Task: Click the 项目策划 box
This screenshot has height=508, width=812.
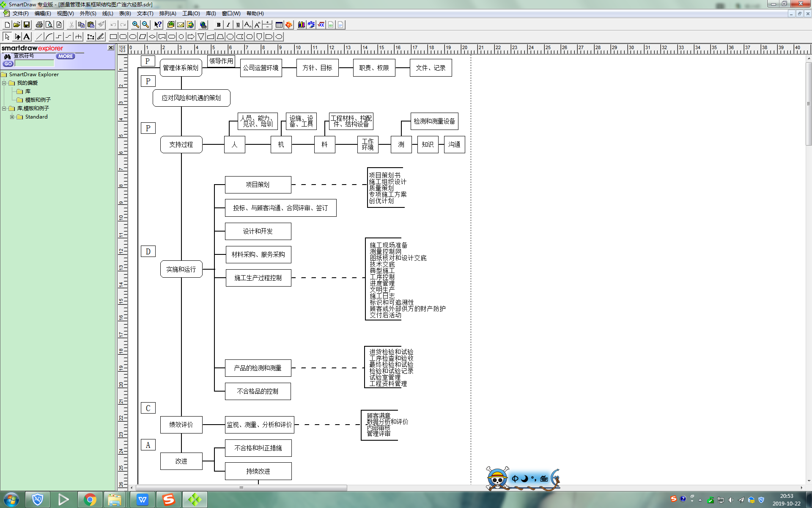Action: (258, 185)
